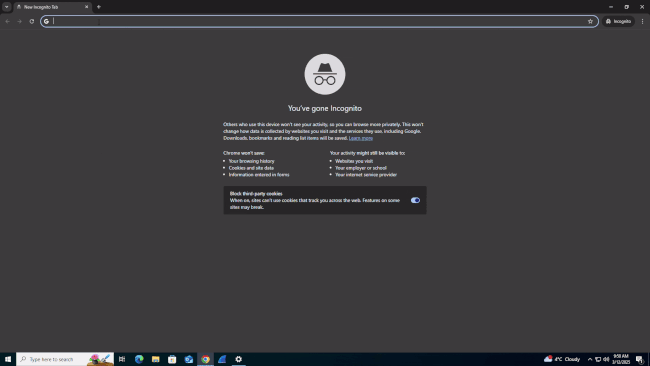Click the volume speaker icon
This screenshot has height=366, width=650.
click(x=606, y=359)
